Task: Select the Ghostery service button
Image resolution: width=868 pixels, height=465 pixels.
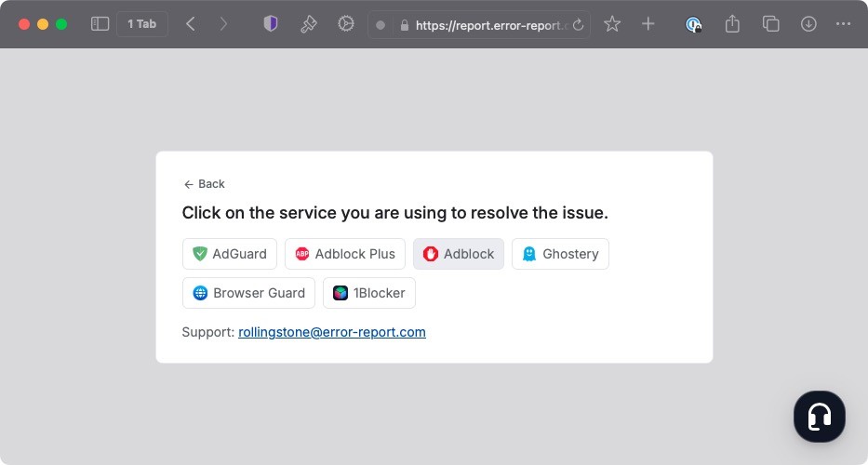Action: (560, 254)
